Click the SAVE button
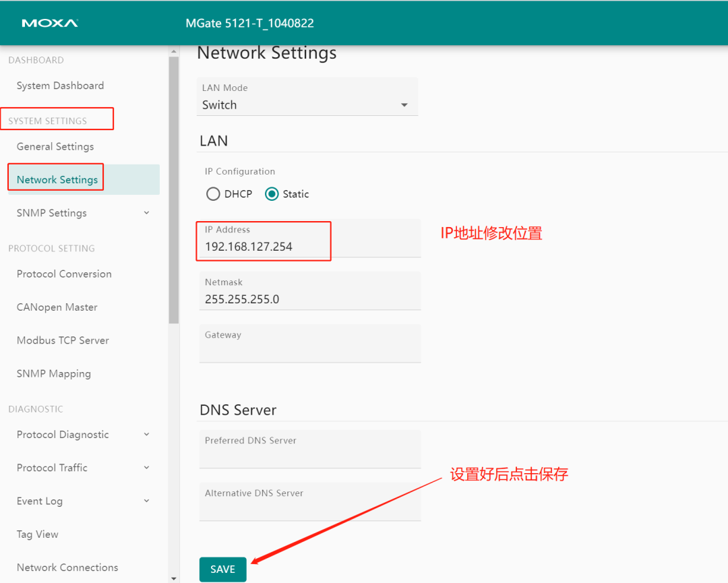Viewport: 728px width, 583px height. 222,569
